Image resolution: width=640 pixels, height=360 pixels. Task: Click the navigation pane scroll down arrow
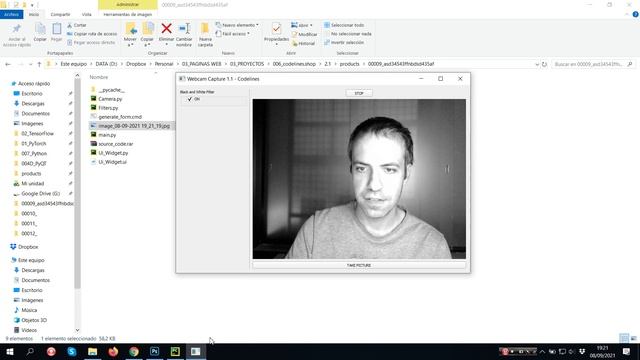click(77, 330)
